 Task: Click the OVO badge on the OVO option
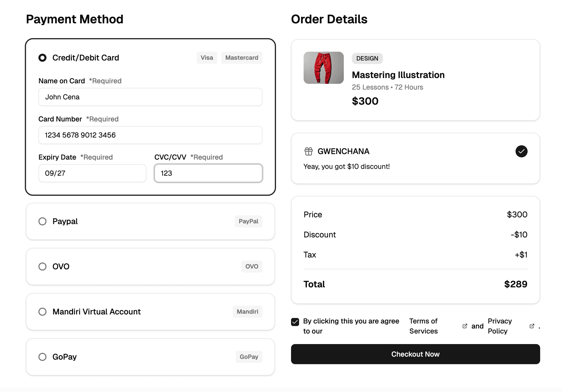252,266
